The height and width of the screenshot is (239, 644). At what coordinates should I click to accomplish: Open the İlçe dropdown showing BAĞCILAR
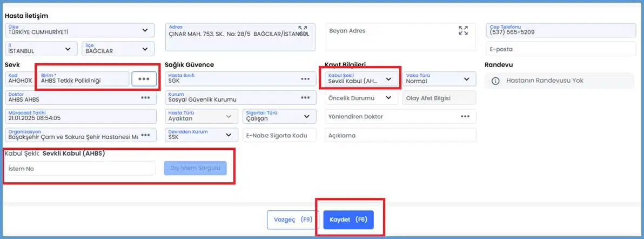tap(118, 49)
